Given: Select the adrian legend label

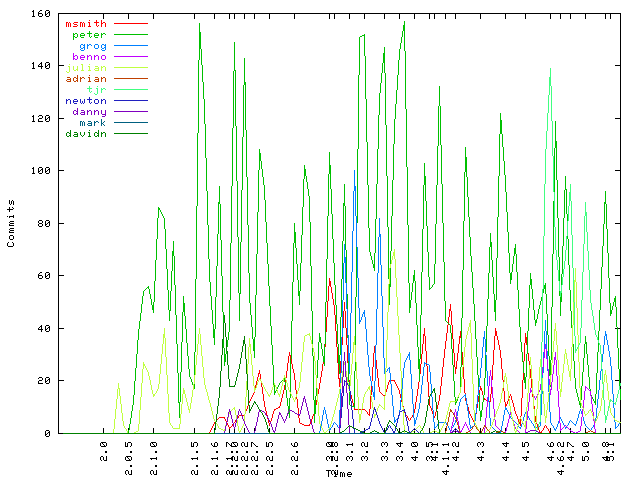Looking at the screenshot, I should coord(86,78).
